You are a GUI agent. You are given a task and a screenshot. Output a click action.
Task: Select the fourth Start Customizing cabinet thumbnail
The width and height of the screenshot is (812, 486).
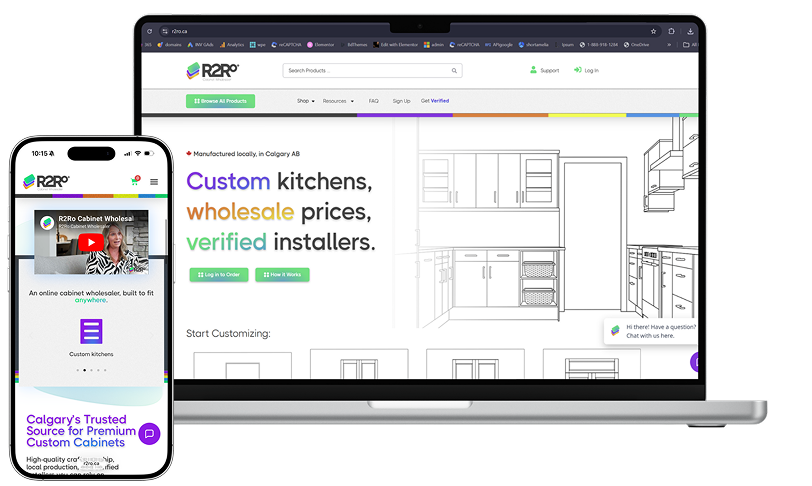click(591, 364)
